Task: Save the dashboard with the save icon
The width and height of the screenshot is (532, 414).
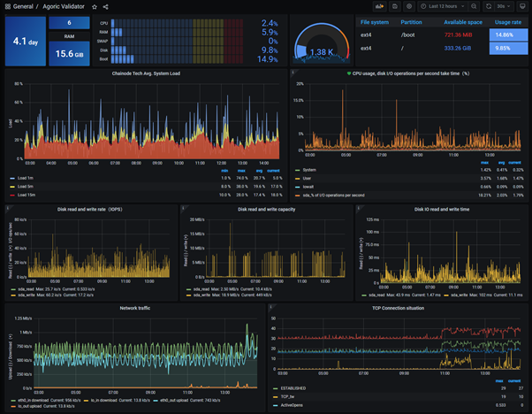Action: coord(395,6)
